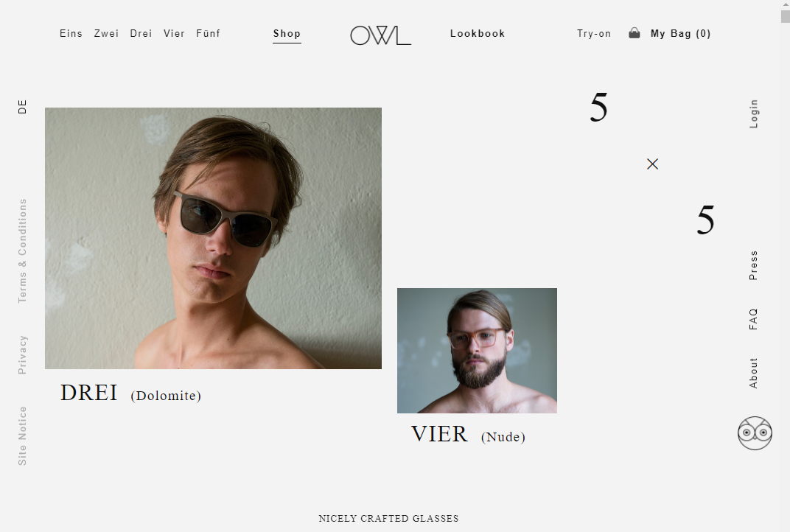The width and height of the screenshot is (790, 532).
Task: Open Terms & Conditions in the left sidebar
Action: tap(22, 251)
